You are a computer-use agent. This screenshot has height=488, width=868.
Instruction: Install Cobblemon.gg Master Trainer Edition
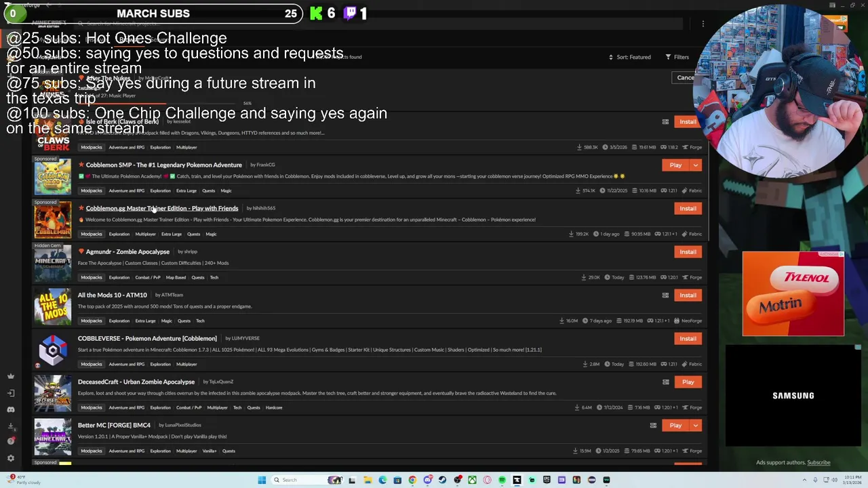[x=688, y=209]
